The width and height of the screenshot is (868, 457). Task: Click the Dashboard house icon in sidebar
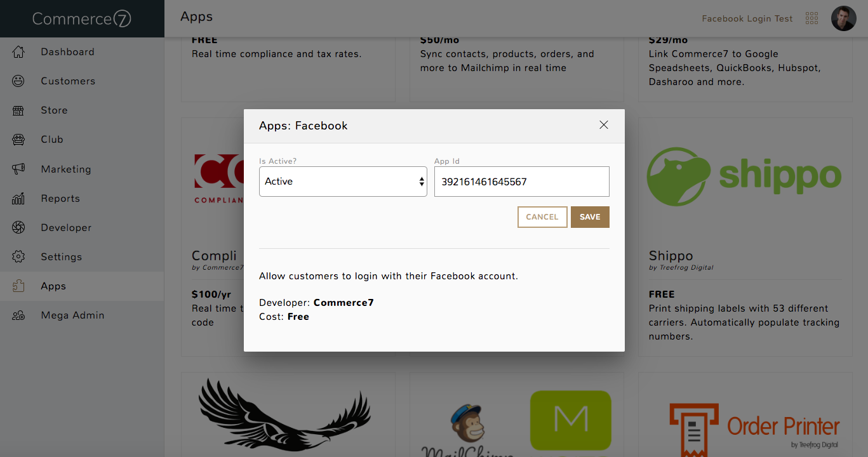pyautogui.click(x=18, y=52)
